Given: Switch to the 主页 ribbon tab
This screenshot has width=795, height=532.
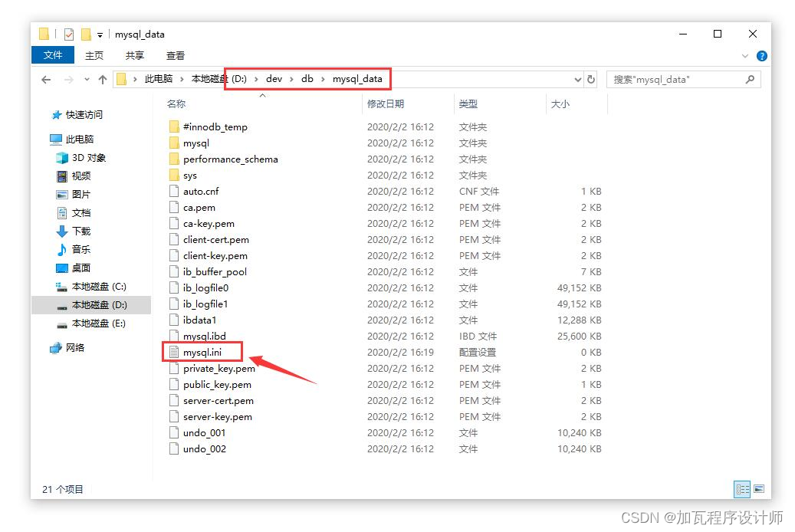Looking at the screenshot, I should [94, 55].
